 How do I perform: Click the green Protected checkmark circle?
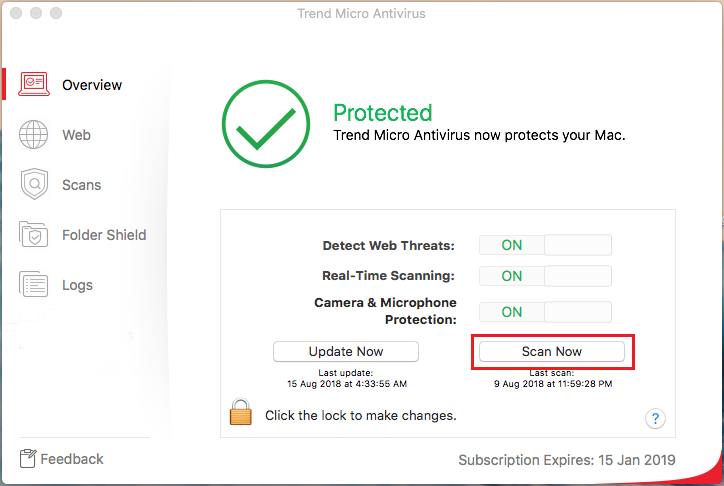point(266,124)
